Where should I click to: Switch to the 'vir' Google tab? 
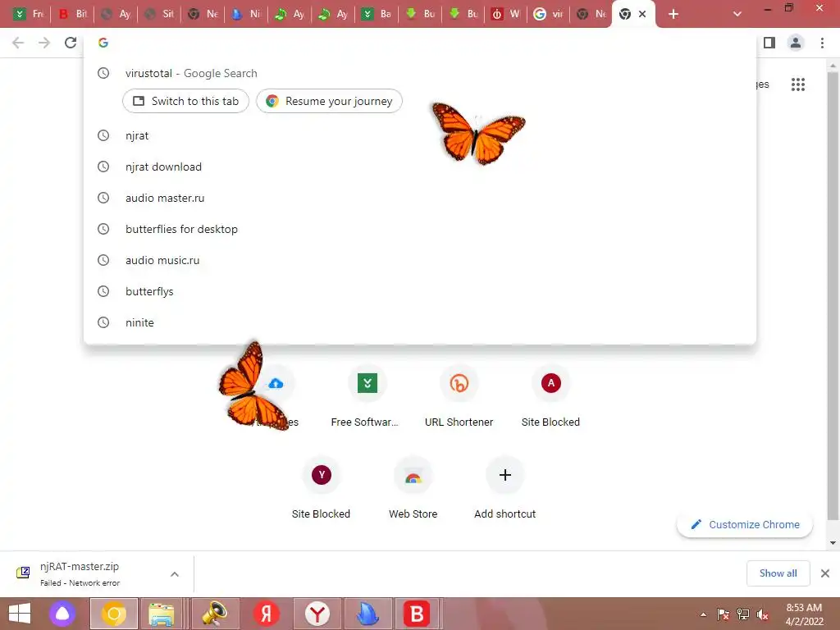tap(549, 14)
